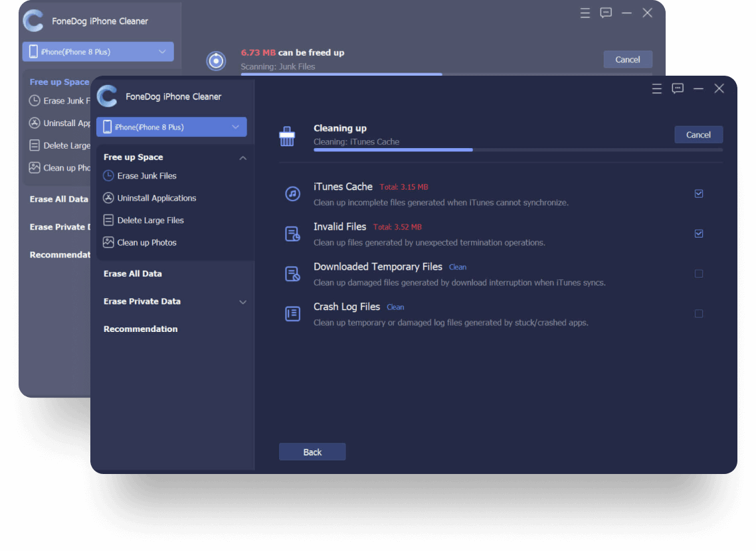The image size is (756, 551).
Task: Click the Invalid Files document icon
Action: (x=293, y=234)
